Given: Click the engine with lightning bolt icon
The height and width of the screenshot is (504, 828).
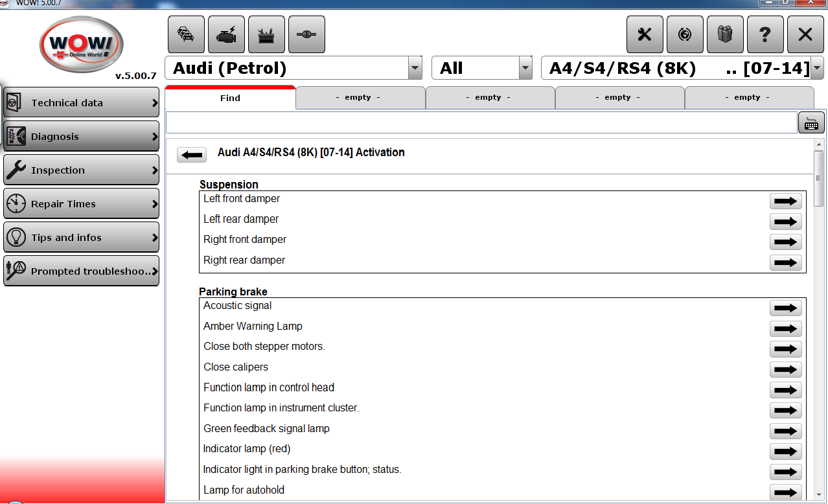Looking at the screenshot, I should pyautogui.click(x=226, y=34).
